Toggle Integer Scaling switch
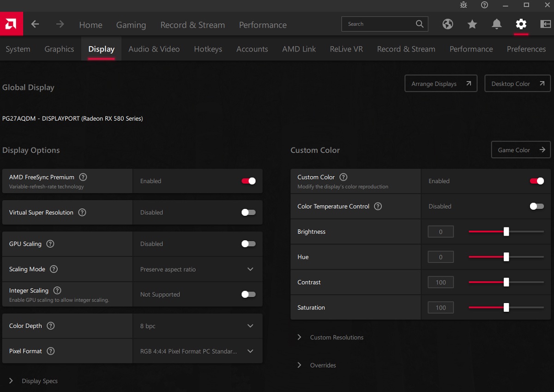 pyautogui.click(x=248, y=294)
